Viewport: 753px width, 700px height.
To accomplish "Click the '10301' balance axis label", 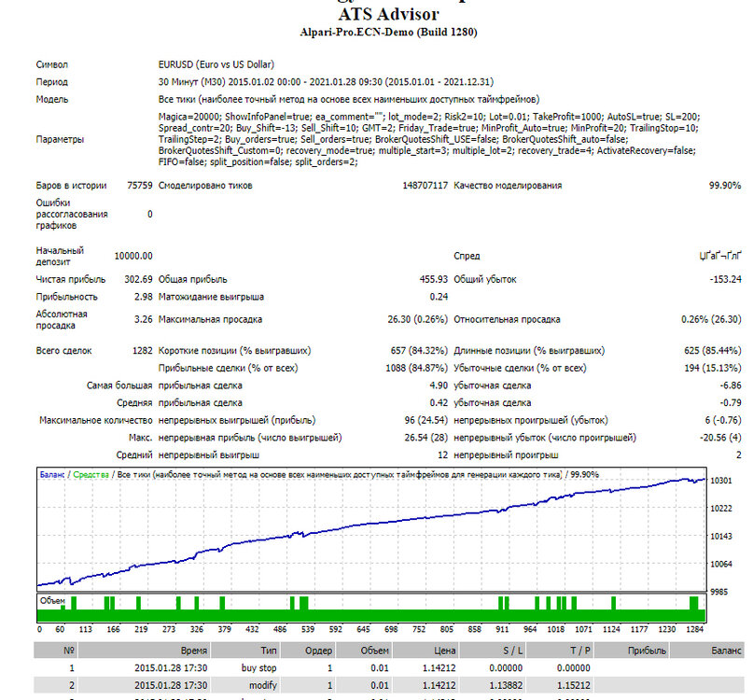I will 721,481.
